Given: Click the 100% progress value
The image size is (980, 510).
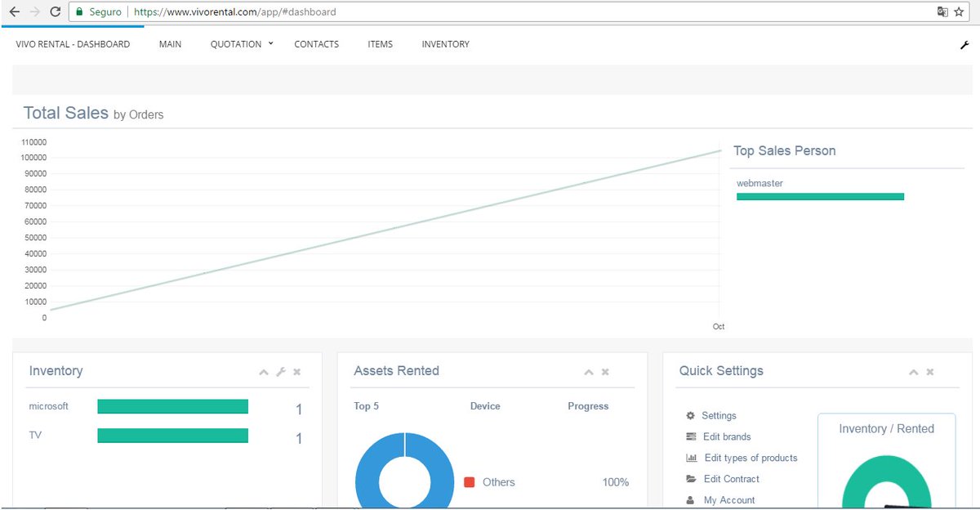Looking at the screenshot, I should 616,482.
